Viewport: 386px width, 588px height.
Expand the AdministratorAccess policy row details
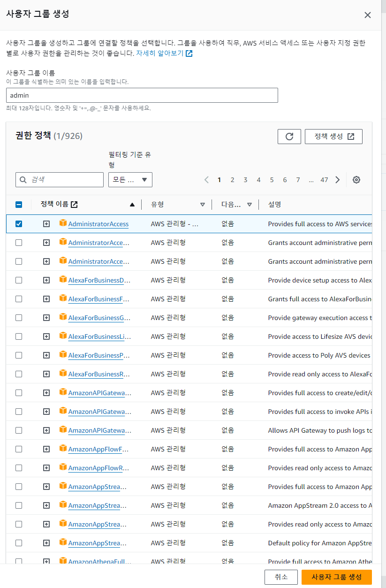coord(46,224)
